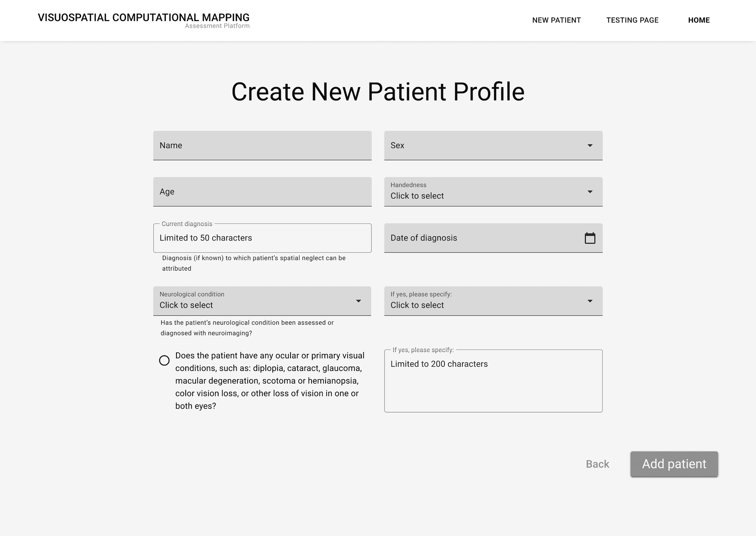The height and width of the screenshot is (536, 756).
Task: Navigate to the Home menu item
Action: (x=699, y=20)
